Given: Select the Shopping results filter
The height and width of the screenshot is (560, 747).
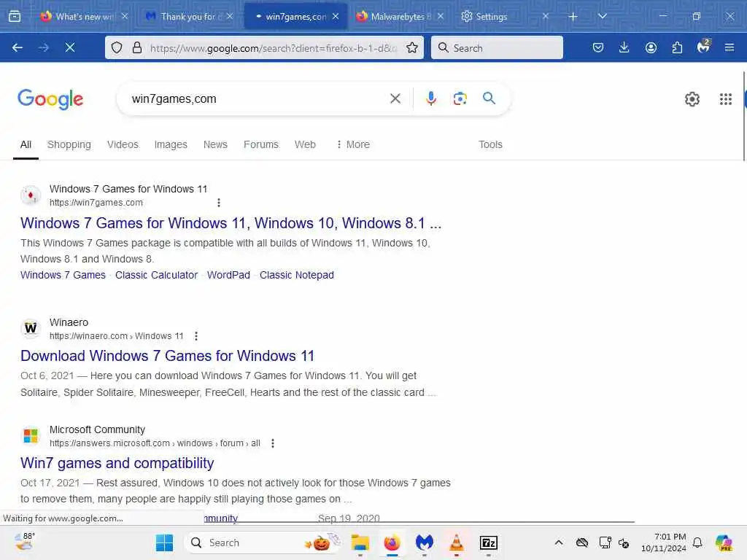Looking at the screenshot, I should tap(69, 144).
